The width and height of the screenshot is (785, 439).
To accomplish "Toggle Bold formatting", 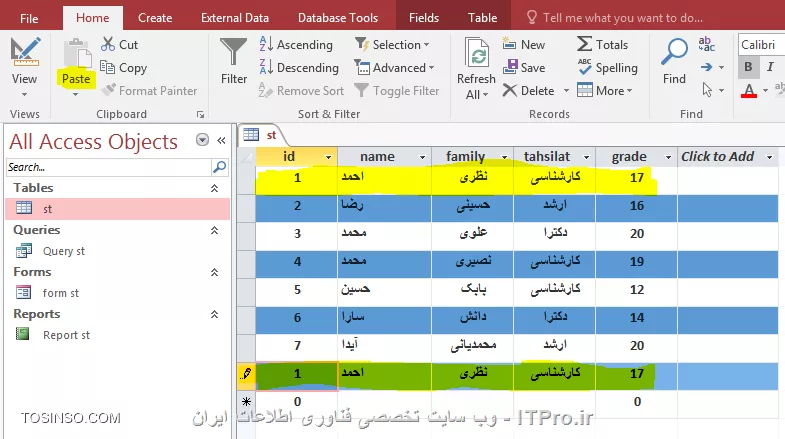I will click(x=748, y=67).
